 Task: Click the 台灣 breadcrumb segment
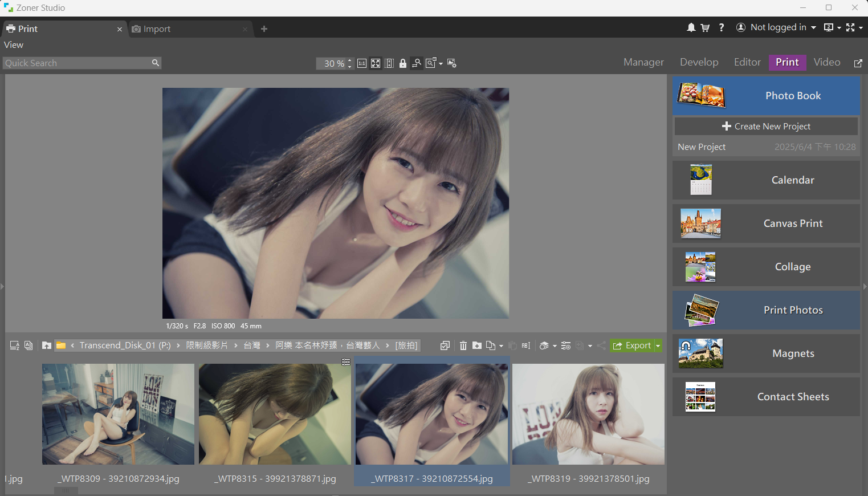pos(252,345)
